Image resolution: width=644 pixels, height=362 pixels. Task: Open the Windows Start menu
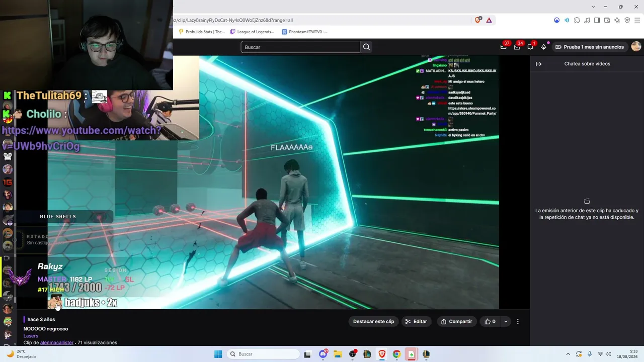[218, 354]
